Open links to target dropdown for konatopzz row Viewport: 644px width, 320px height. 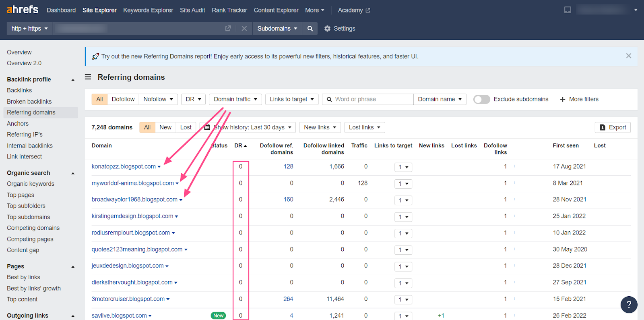(x=403, y=167)
